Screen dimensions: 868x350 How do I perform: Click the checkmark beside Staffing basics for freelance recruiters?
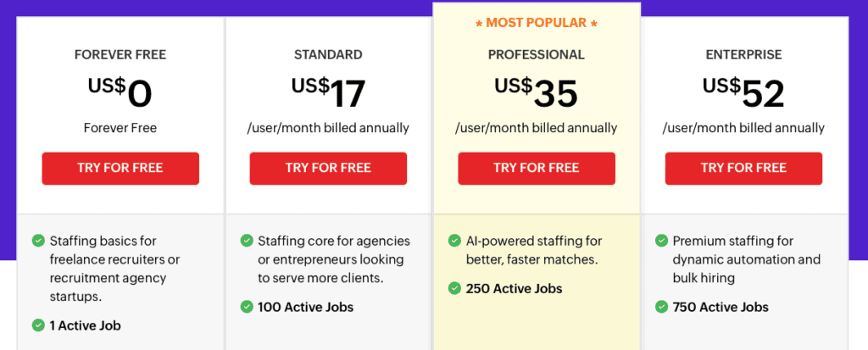(38, 241)
